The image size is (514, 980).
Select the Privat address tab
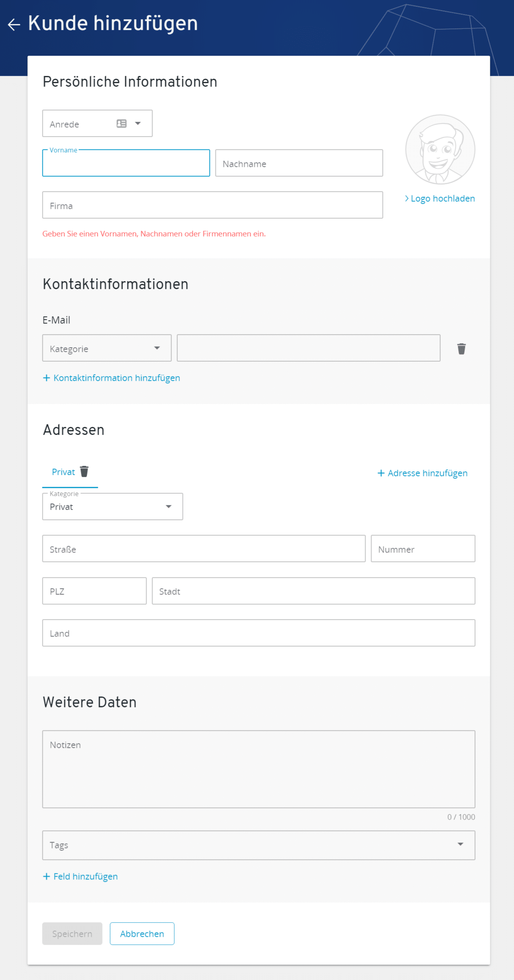click(x=63, y=472)
